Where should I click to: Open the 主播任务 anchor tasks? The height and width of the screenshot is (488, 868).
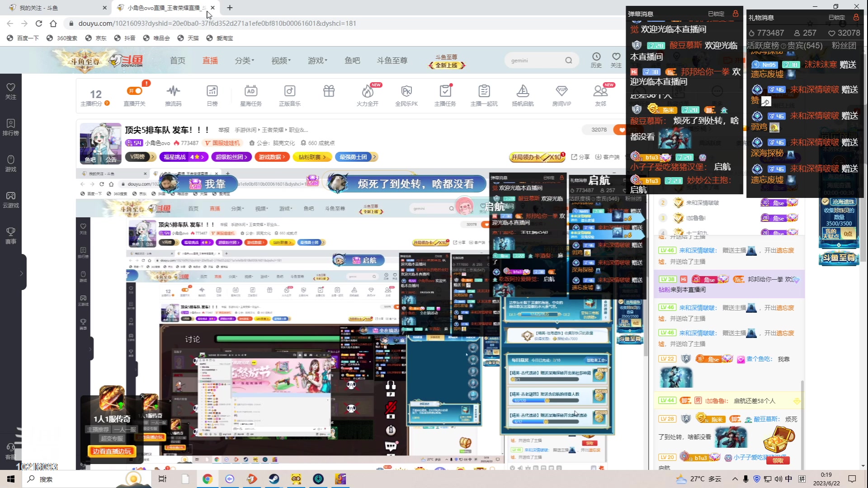coord(445,95)
